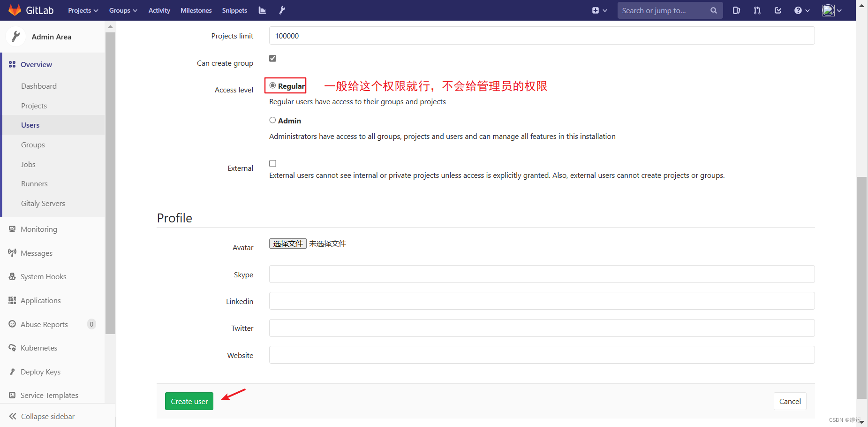Toggle the Can create group checkbox
This screenshot has width=868, height=427.
[x=272, y=58]
